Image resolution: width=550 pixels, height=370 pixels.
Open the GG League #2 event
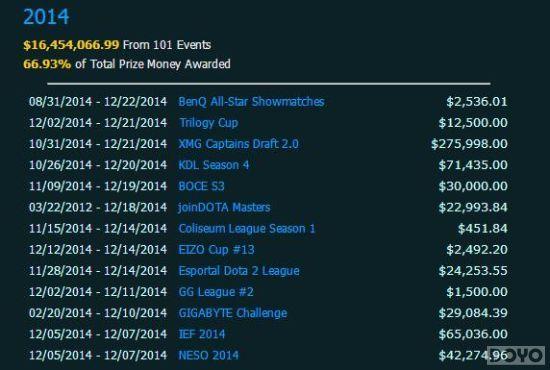coord(216,292)
